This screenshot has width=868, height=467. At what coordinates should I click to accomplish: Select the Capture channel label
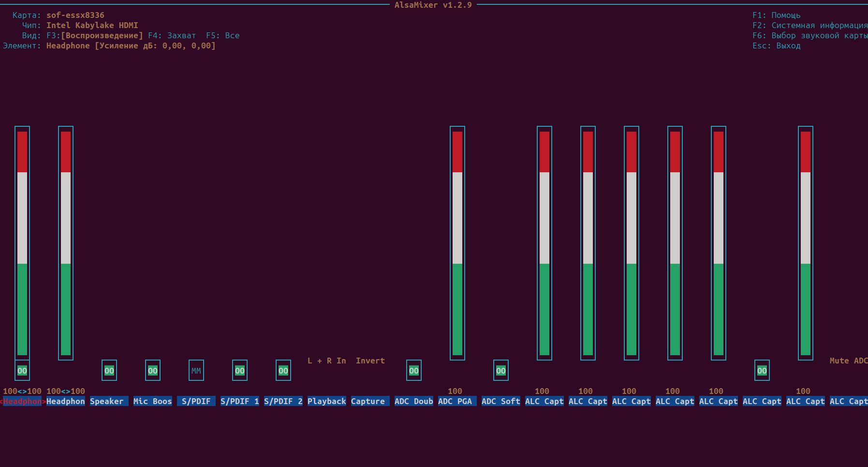point(370,401)
